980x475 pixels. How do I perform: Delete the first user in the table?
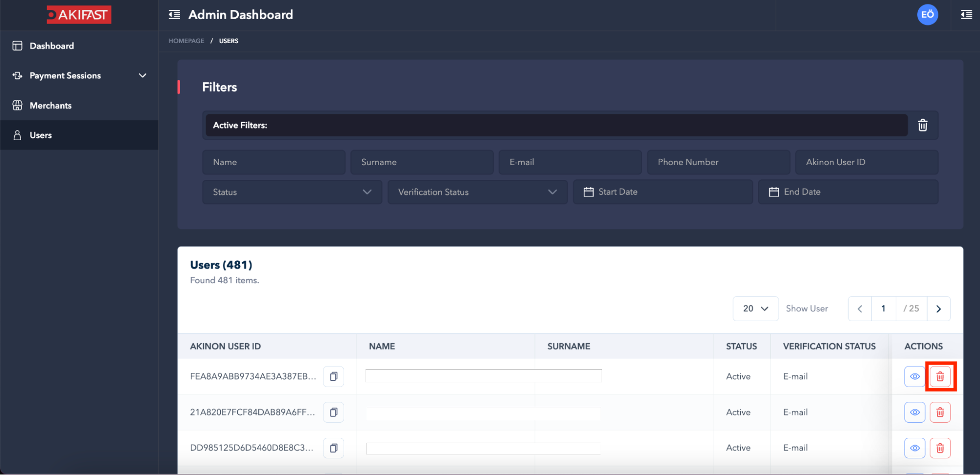click(x=940, y=376)
